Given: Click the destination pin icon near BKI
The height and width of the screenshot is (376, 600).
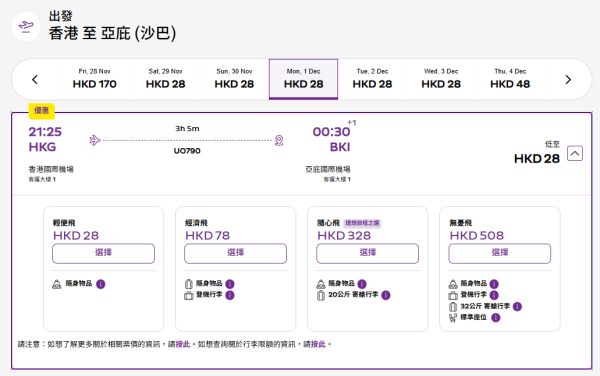Looking at the screenshot, I should pos(279,140).
